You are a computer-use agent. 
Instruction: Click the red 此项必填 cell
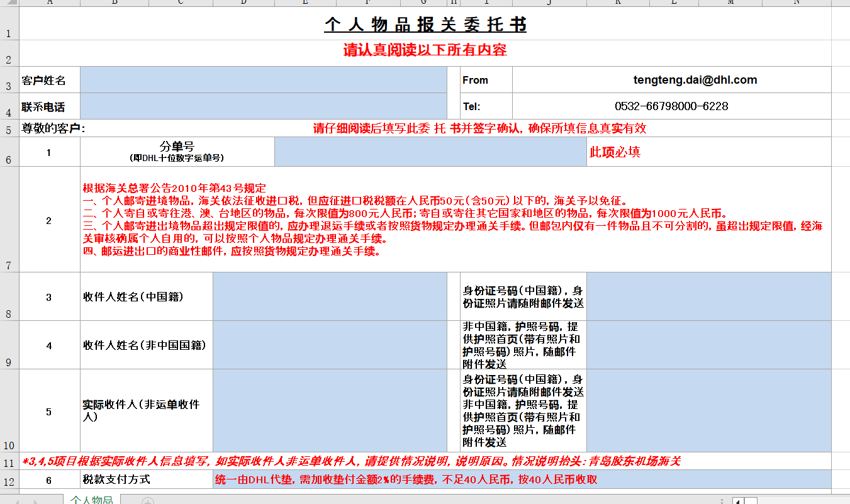click(x=708, y=152)
